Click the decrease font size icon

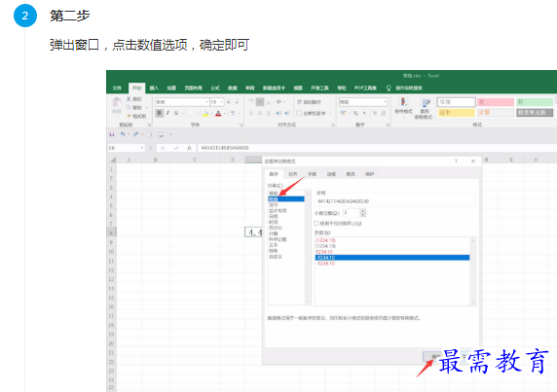click(x=237, y=102)
